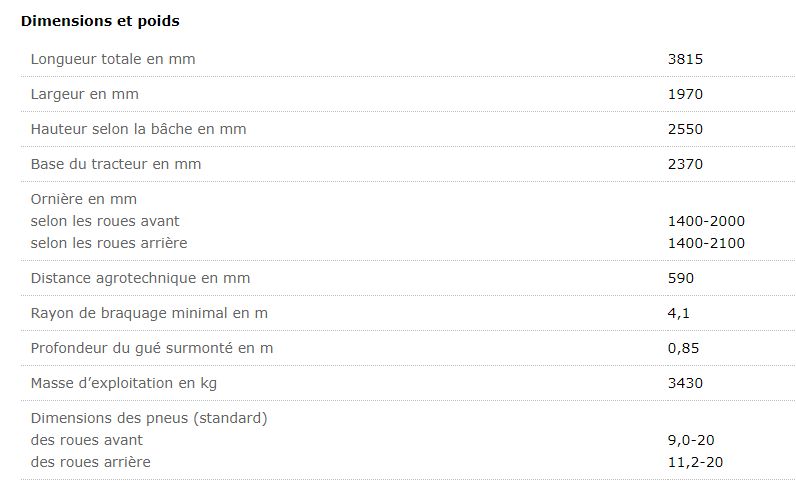Select the operating mass value 3430
Image resolution: width=796 pixels, height=485 pixels.
point(685,383)
